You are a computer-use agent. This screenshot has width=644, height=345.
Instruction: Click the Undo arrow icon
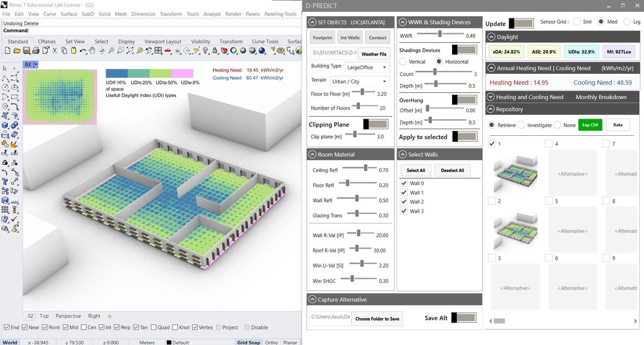click(x=82, y=51)
